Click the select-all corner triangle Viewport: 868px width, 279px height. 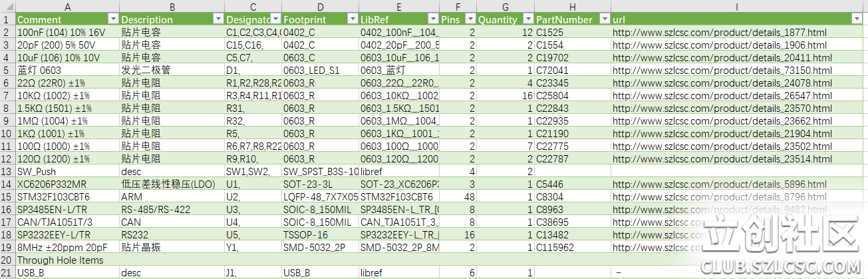click(7, 6)
